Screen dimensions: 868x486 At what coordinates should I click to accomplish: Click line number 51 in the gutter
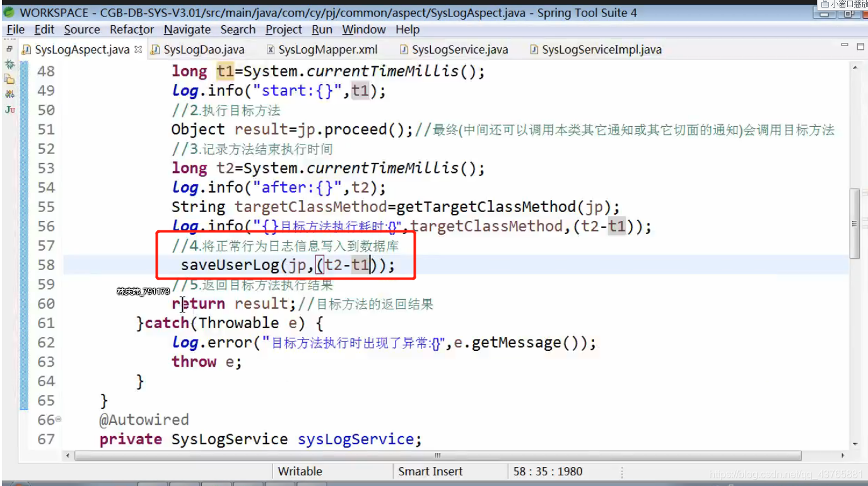coord(46,129)
